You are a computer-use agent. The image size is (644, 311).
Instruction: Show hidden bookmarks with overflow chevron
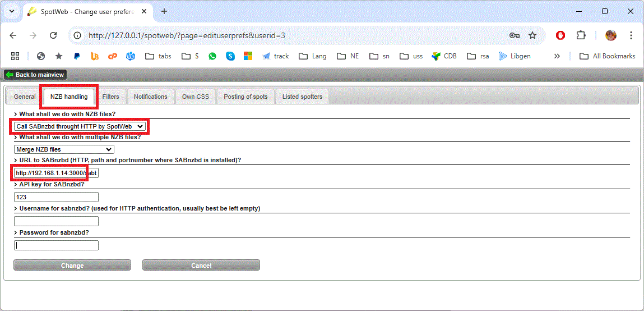pos(557,56)
